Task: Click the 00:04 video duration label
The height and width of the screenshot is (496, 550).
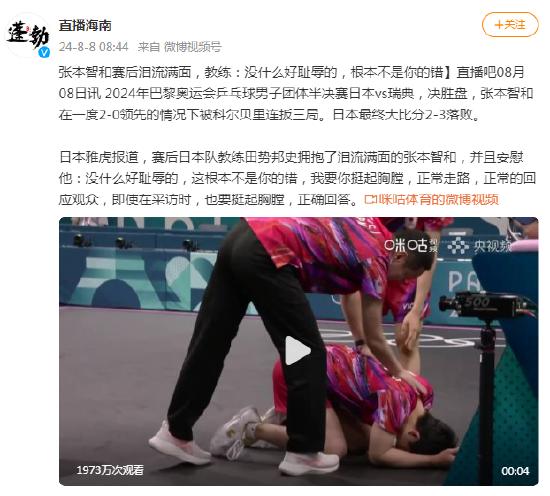Action: coord(515,471)
